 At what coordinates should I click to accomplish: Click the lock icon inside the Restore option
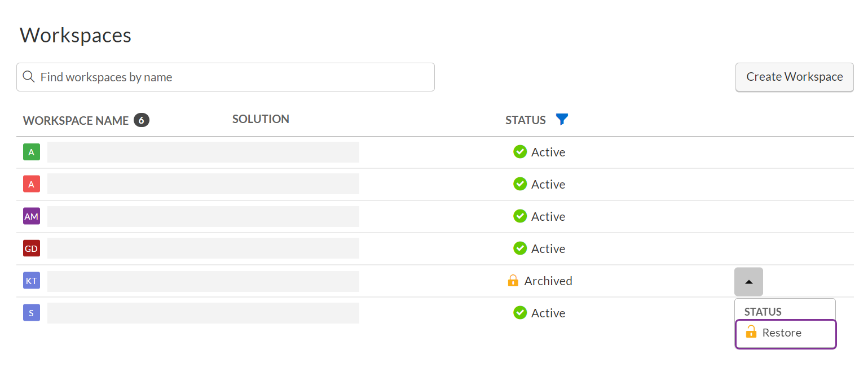pos(751,333)
